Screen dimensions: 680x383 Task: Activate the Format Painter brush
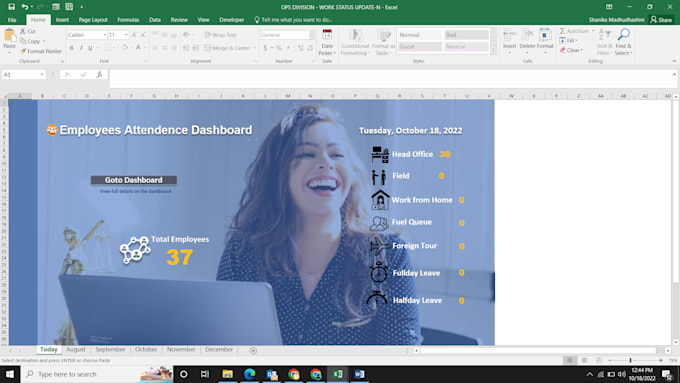[x=23, y=51]
